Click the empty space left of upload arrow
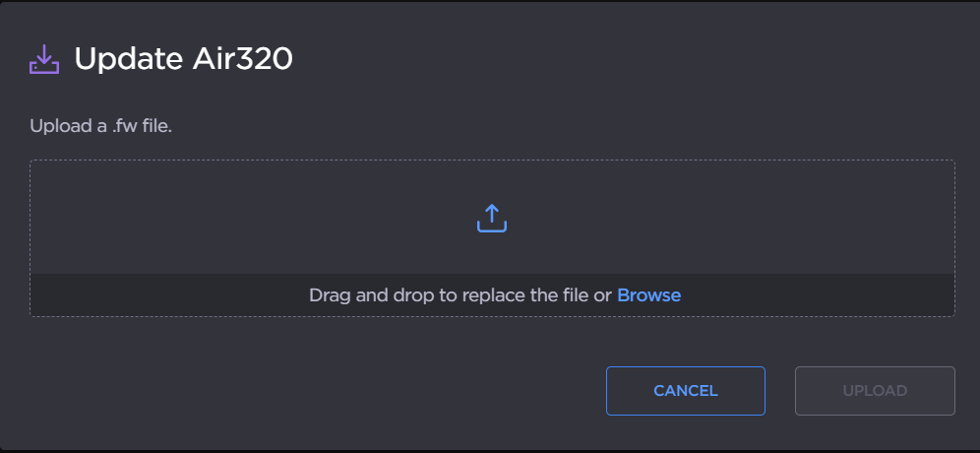 246,218
